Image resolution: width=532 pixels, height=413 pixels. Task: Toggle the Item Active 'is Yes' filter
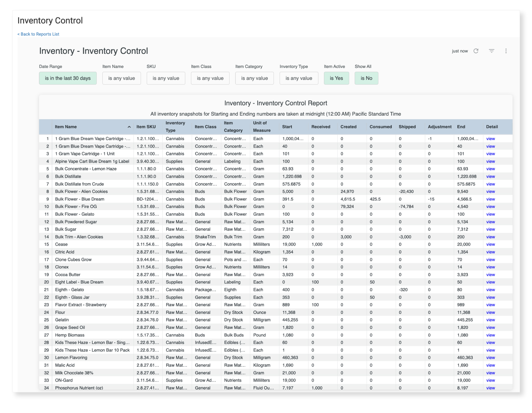[336, 78]
